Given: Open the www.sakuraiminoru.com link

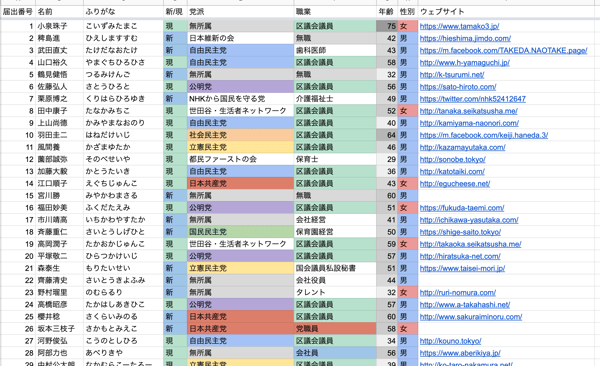Looking at the screenshot, I should click(471, 317).
